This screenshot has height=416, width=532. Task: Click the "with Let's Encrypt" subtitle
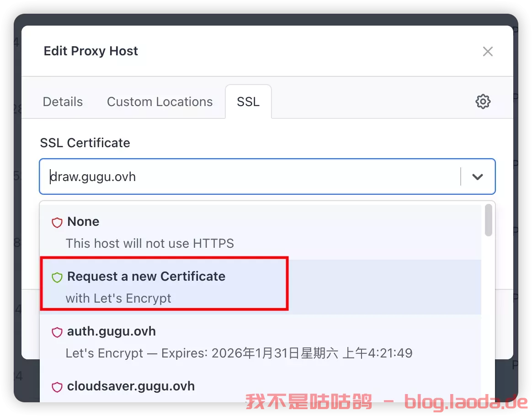(x=118, y=298)
